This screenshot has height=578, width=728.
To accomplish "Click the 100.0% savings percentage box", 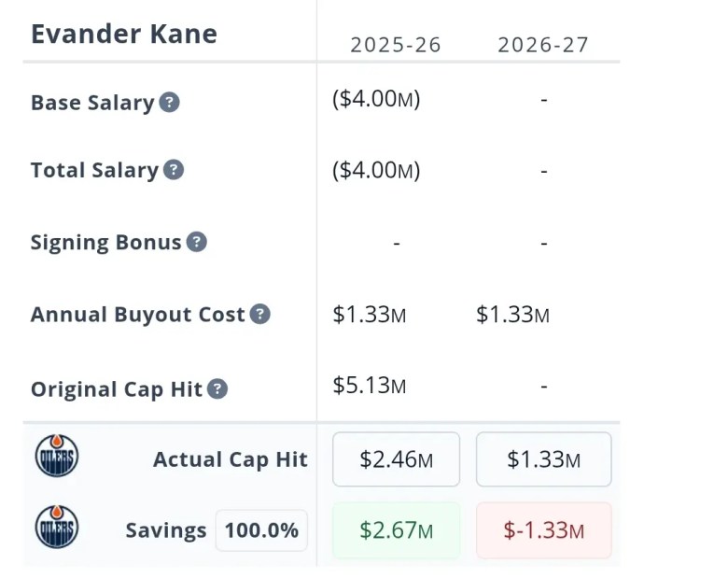I will coord(261,530).
